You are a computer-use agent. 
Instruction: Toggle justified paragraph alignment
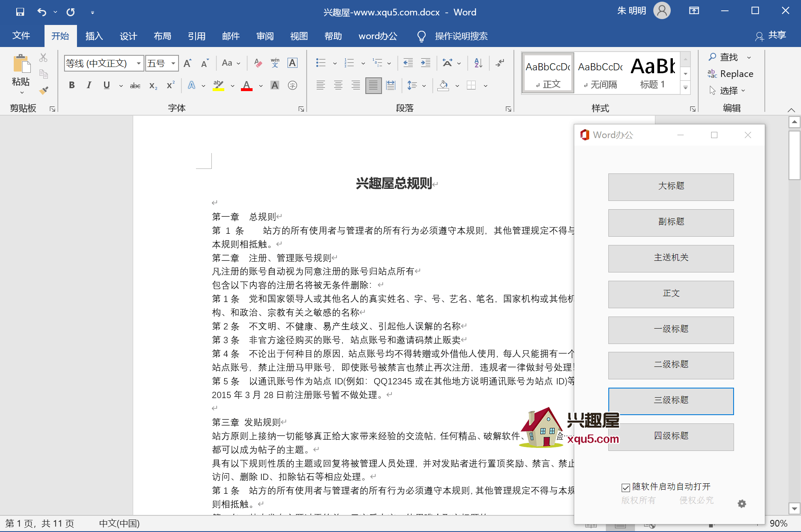click(x=373, y=86)
